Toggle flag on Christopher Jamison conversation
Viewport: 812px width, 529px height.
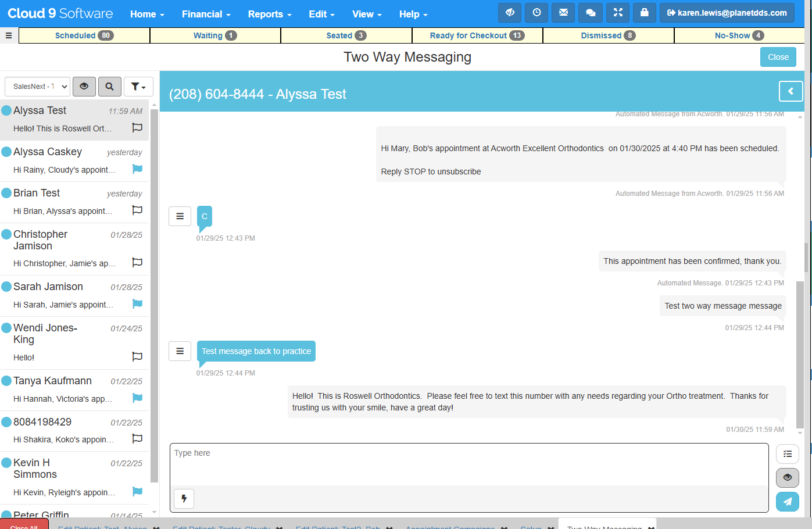137,262
